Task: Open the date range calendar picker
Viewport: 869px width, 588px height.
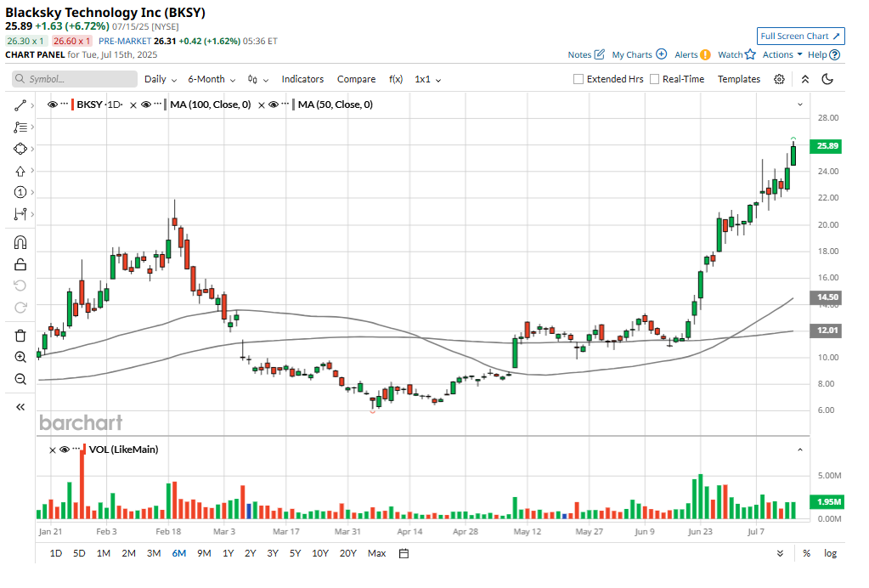Action: tap(404, 554)
